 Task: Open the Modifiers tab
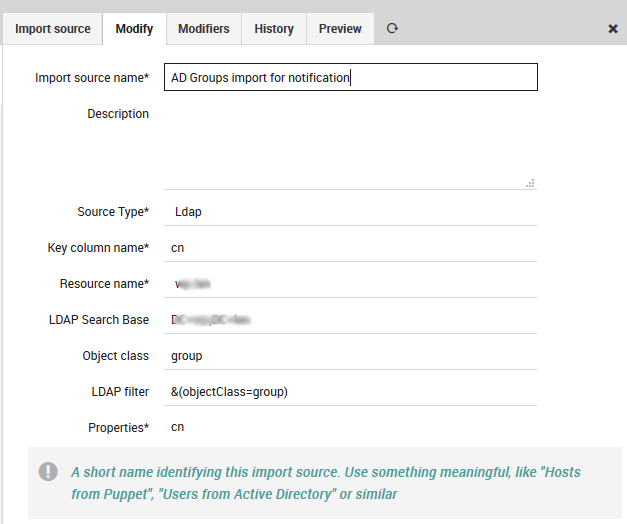point(204,29)
